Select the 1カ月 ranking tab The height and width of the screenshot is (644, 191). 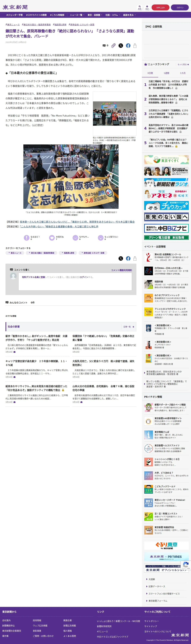coord(183,73)
